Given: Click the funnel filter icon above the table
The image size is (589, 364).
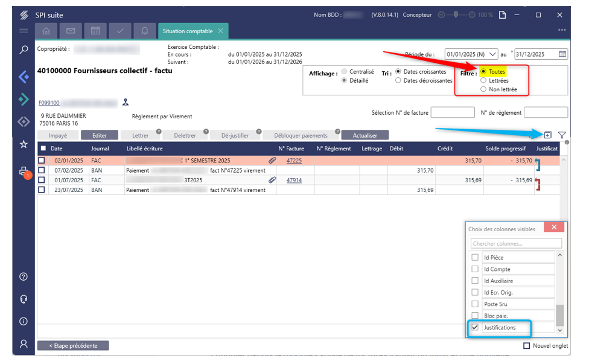Looking at the screenshot, I should coord(562,135).
